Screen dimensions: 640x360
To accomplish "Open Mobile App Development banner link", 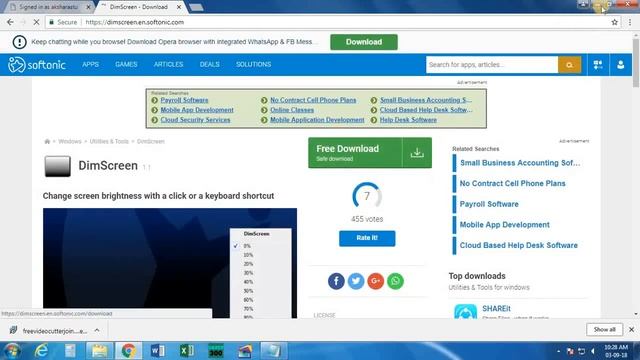I will pyautogui.click(x=197, y=110).
